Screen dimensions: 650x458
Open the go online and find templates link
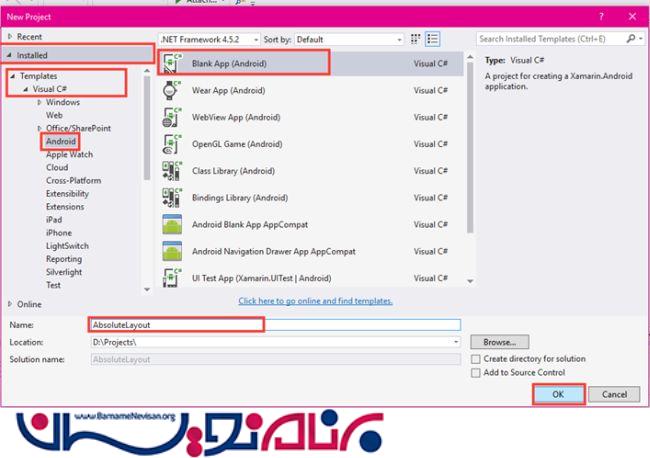(315, 301)
